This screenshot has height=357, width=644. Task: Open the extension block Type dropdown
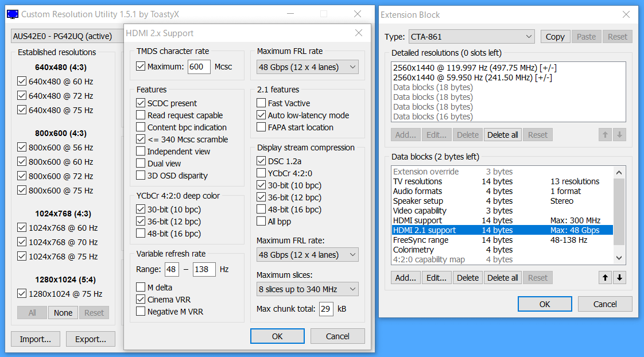(471, 37)
